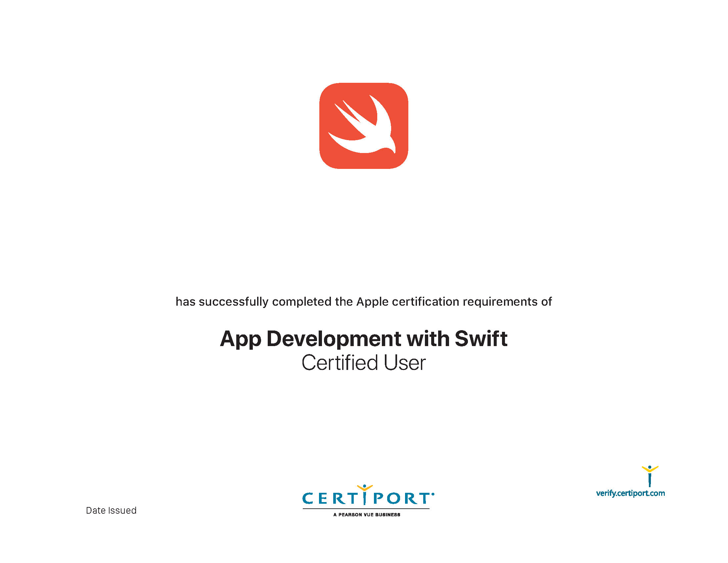Click the orange Swift bird logo
This screenshot has height=563, width=728.
364,126
